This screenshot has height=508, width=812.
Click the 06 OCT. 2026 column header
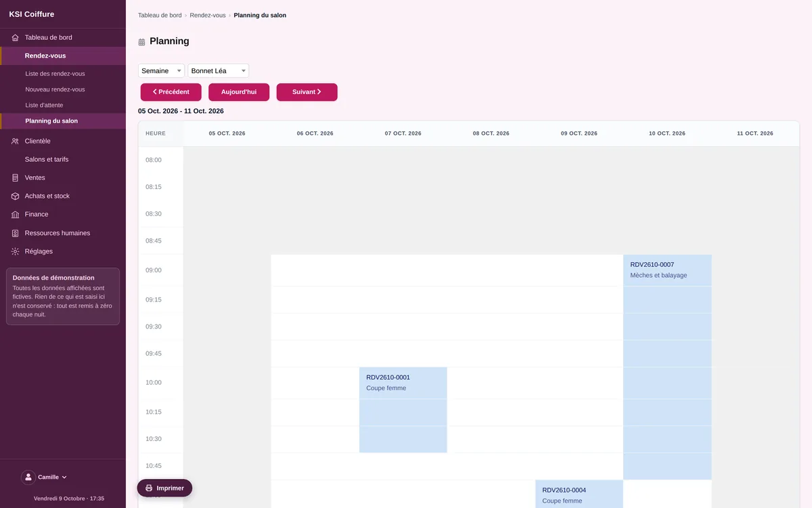pyautogui.click(x=315, y=133)
